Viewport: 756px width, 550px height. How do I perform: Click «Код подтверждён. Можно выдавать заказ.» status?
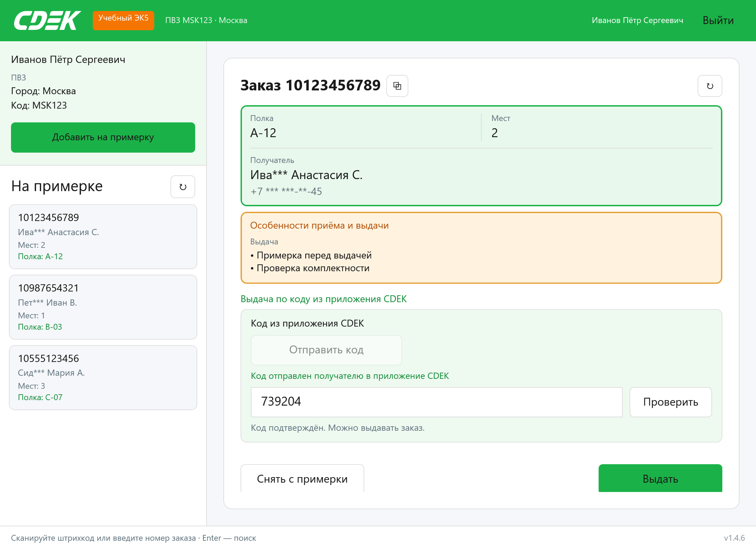point(338,428)
